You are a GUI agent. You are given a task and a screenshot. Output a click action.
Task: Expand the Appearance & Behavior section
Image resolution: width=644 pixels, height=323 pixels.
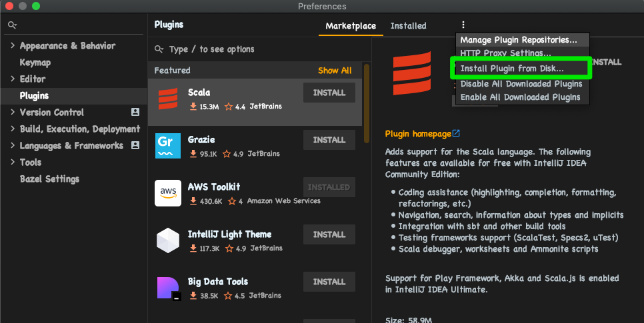coord(12,46)
